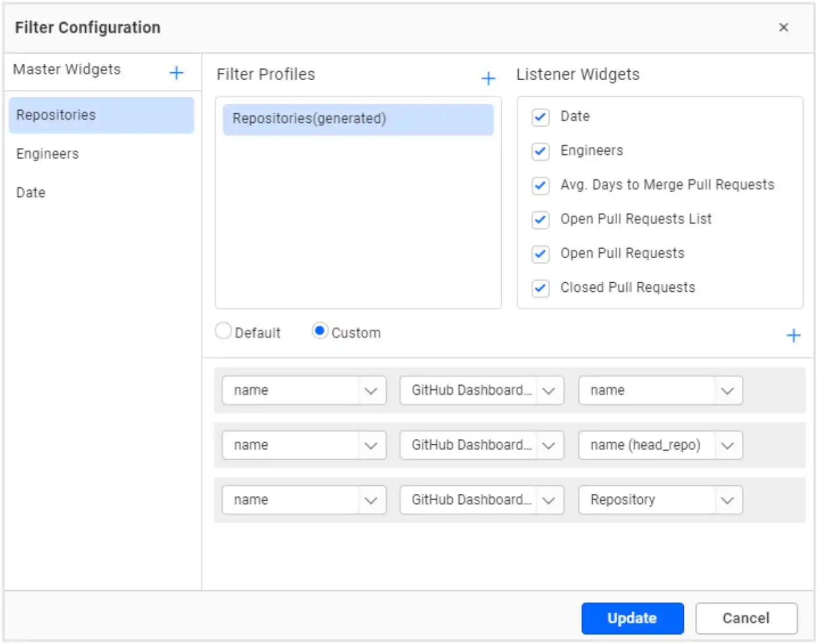This screenshot has width=818, height=644.
Task: Add a new Master Widget
Action: 176,72
